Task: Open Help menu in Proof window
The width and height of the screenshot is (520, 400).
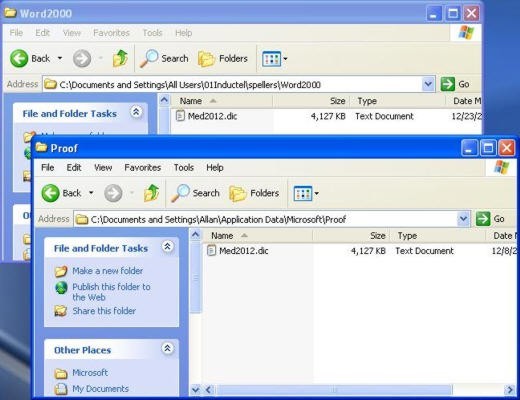Action: pos(215,167)
